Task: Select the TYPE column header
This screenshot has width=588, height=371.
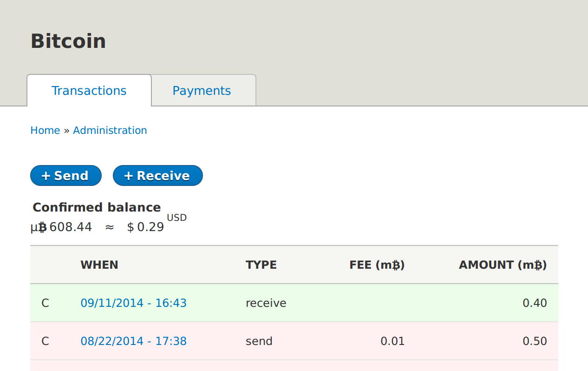Action: click(x=261, y=265)
